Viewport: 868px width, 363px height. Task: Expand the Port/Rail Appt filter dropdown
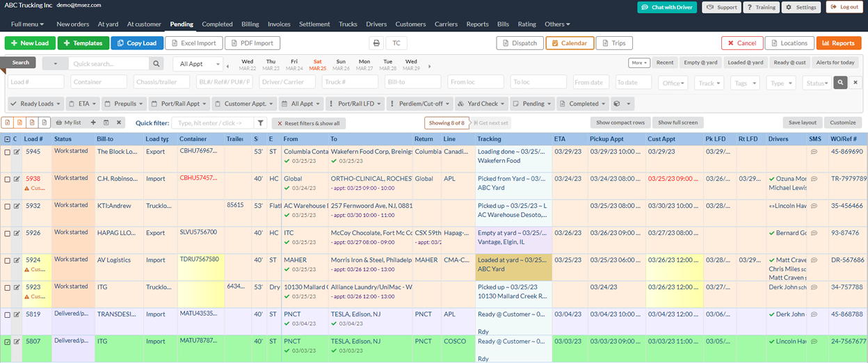coord(179,104)
